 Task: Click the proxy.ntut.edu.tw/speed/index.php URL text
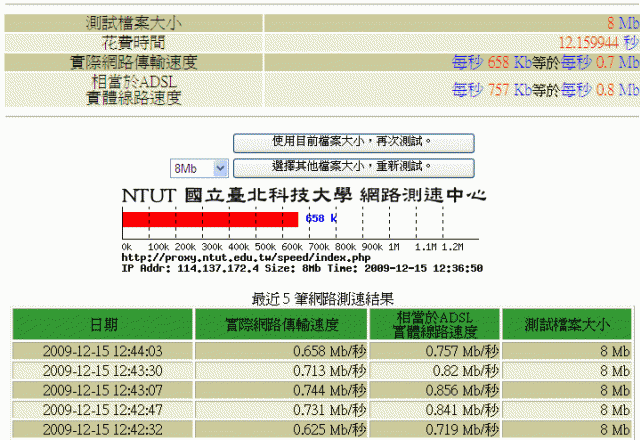click(246, 258)
